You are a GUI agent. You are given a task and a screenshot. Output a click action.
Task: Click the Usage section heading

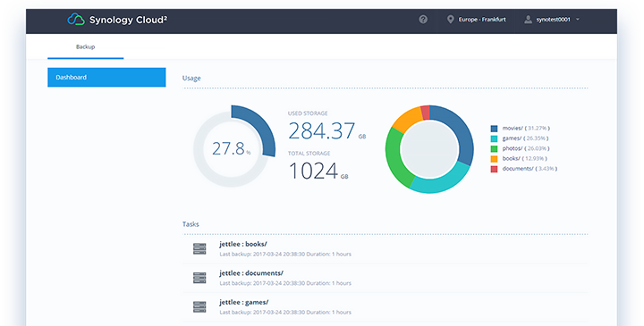[191, 78]
